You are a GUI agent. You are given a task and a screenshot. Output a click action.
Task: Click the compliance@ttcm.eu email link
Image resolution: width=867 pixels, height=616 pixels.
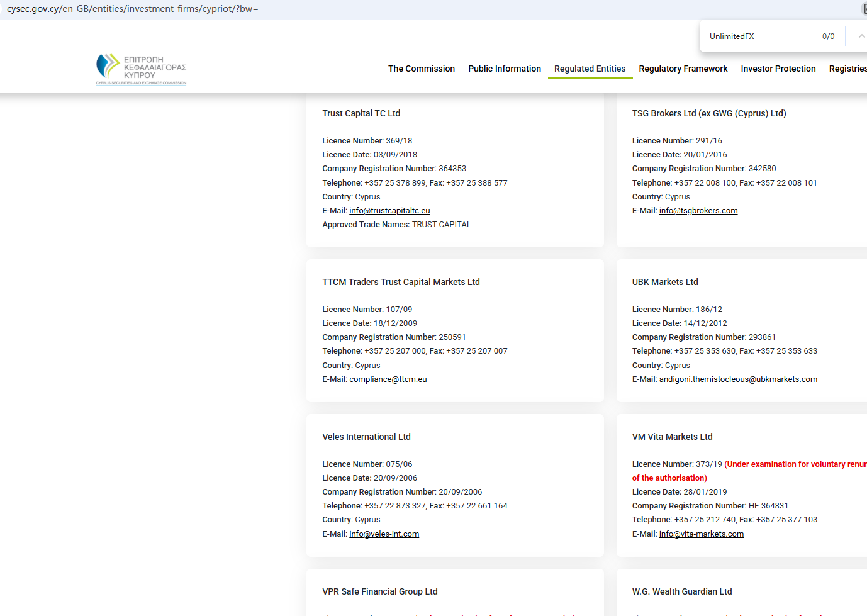click(x=388, y=379)
